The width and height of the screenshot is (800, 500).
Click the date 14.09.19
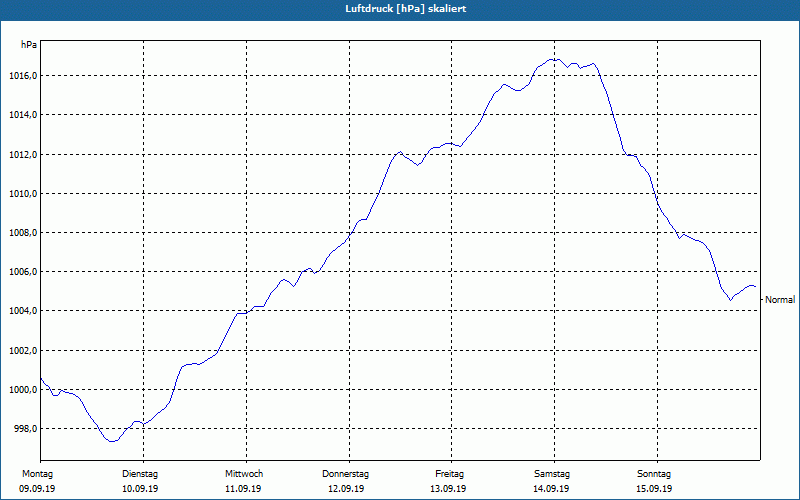[551, 489]
